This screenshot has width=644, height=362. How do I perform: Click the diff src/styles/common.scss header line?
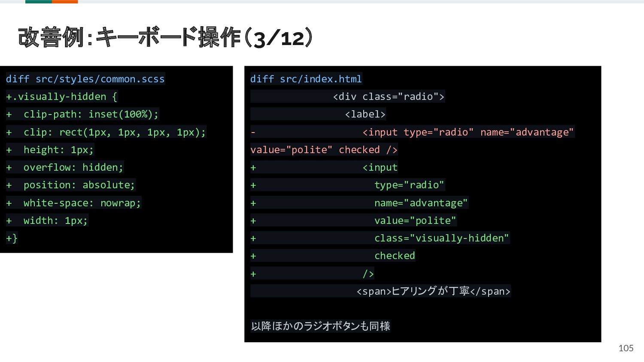(x=85, y=79)
